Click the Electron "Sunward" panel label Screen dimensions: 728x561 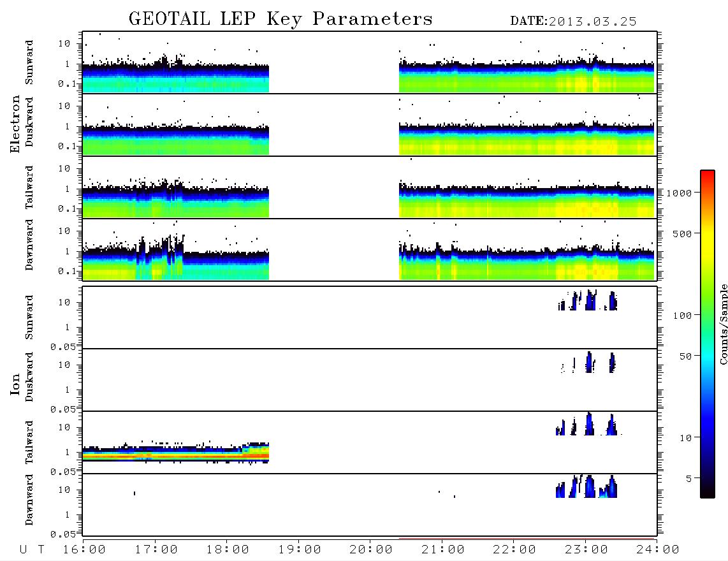point(29,62)
